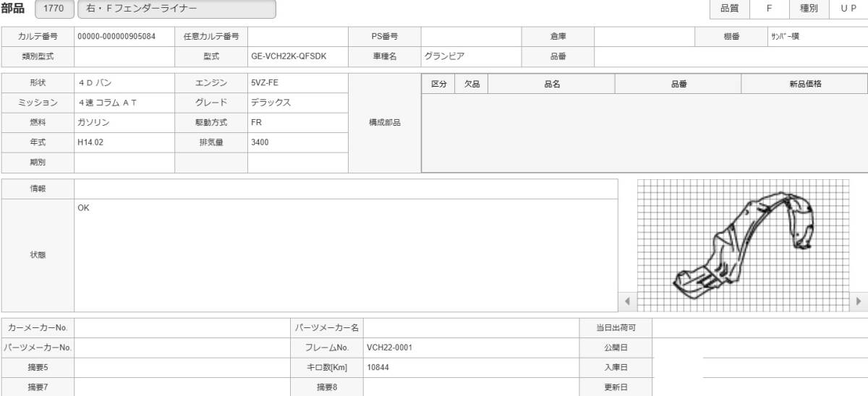
Task: Select displacement value 3400
Action: [260, 142]
